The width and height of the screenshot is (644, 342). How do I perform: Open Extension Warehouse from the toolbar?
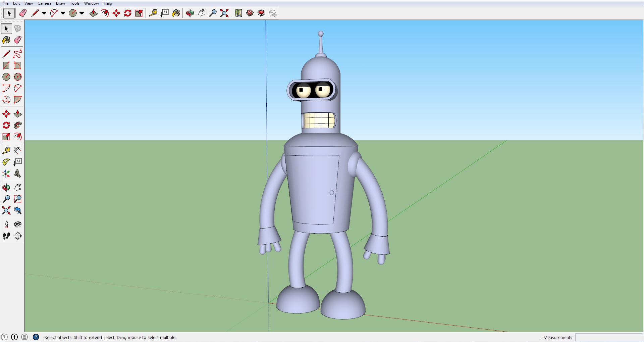(261, 13)
